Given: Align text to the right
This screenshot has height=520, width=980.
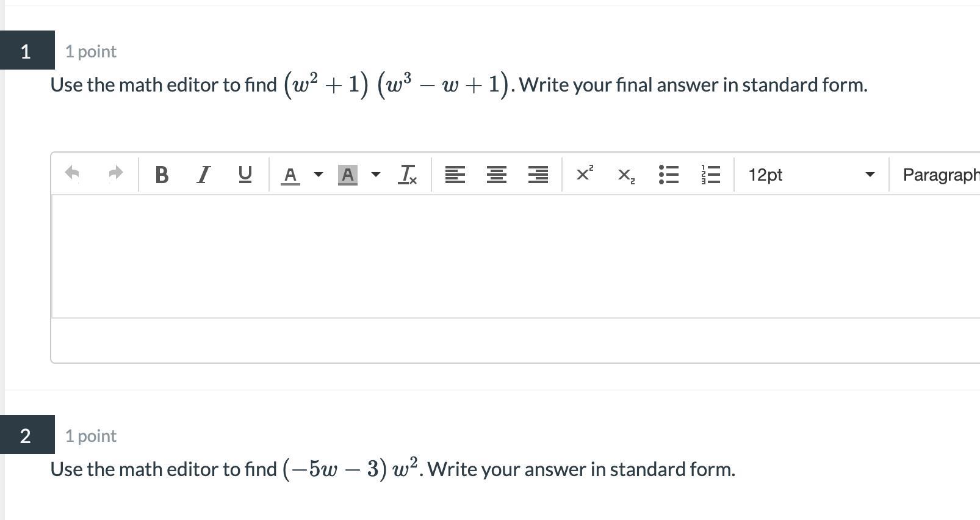Looking at the screenshot, I should click(538, 175).
